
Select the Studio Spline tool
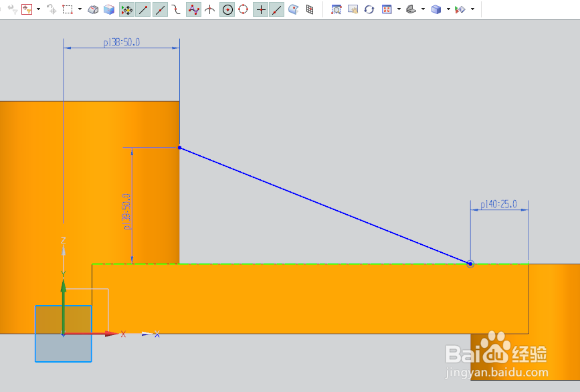coord(193,9)
